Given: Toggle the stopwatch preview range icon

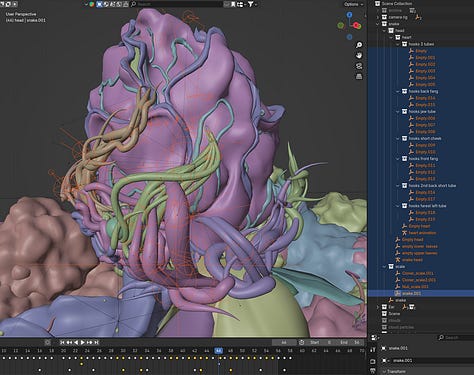Looking at the screenshot, I should [302, 342].
